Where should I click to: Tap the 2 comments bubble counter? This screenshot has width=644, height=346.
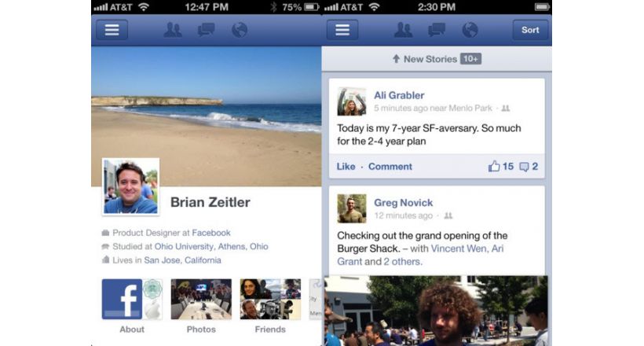(529, 167)
